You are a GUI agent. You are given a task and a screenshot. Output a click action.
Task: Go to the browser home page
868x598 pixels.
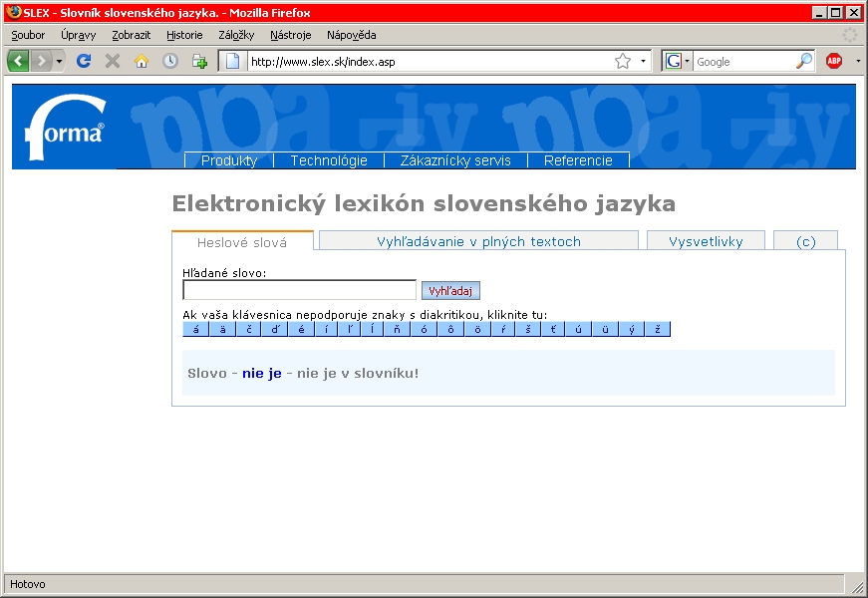point(142,61)
